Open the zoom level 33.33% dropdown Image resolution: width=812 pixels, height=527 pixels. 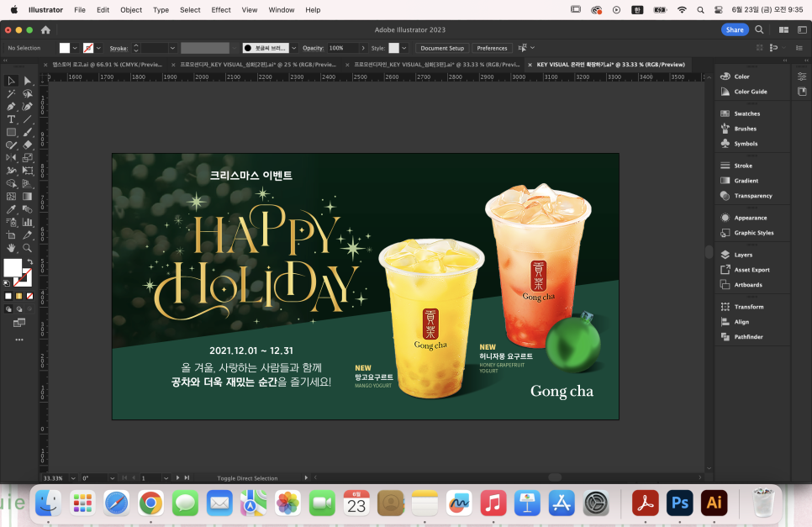click(73, 478)
